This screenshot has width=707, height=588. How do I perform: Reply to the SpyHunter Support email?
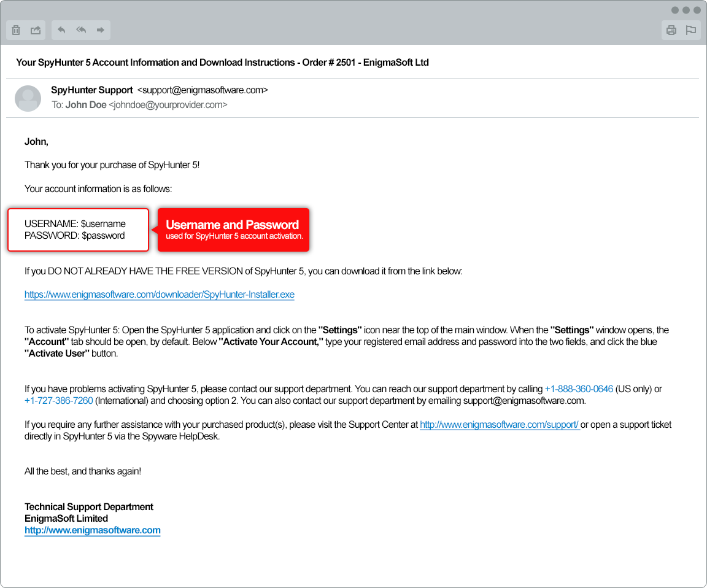click(61, 30)
